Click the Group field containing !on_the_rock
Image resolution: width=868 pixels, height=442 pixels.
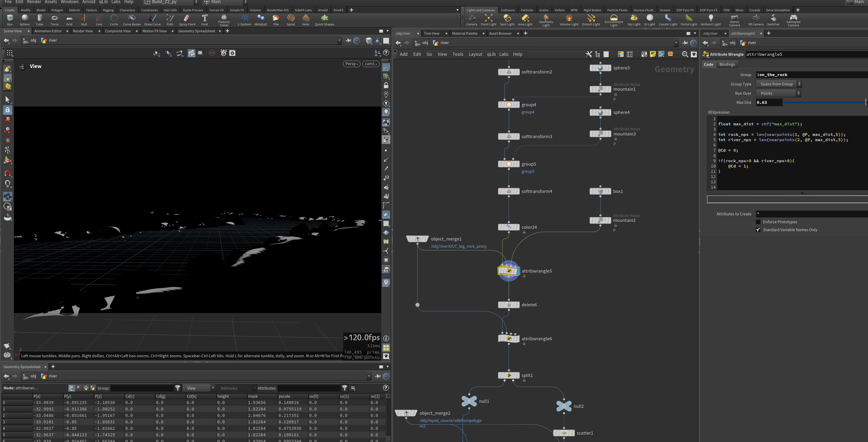(x=811, y=75)
